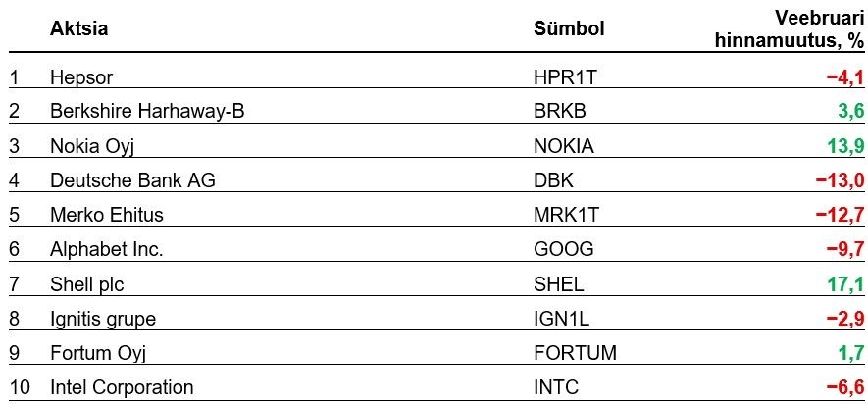Select the Intel Corporation entry
The width and height of the screenshot is (868, 404).
122,387
